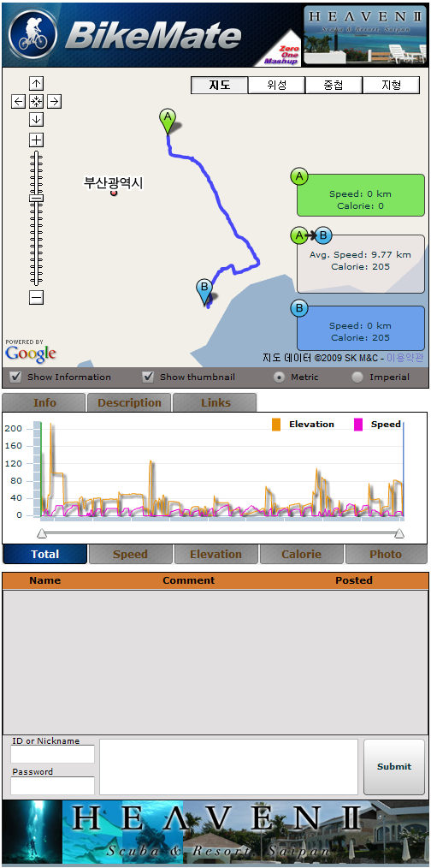Screen dimensions: 431x868
Task: Select the Speed chart tab
Action: coord(131,554)
